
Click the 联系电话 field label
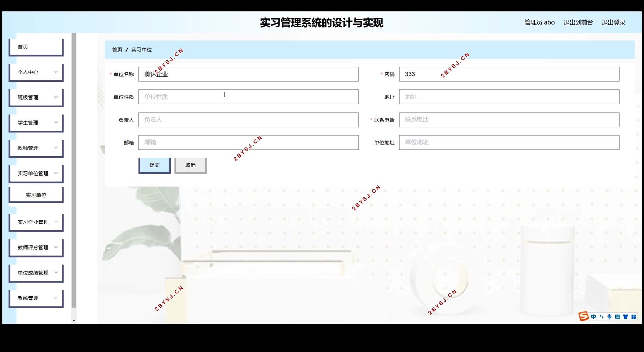[384, 120]
